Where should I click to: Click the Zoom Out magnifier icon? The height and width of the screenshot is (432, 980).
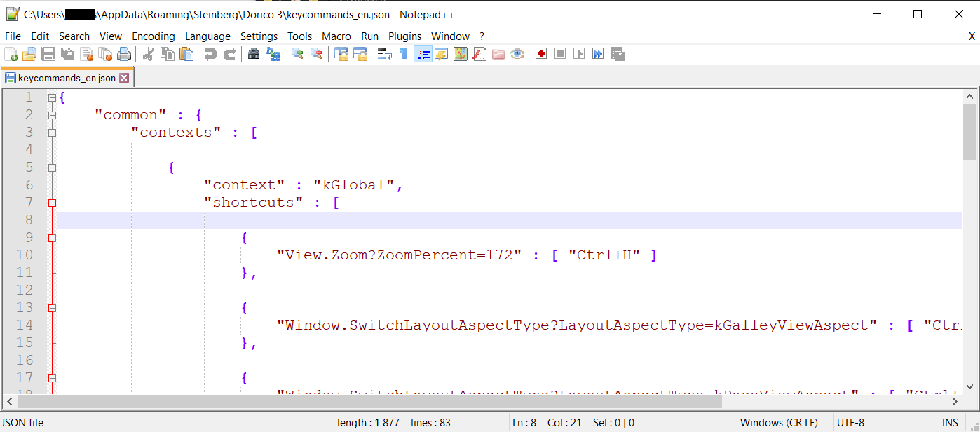(316, 54)
